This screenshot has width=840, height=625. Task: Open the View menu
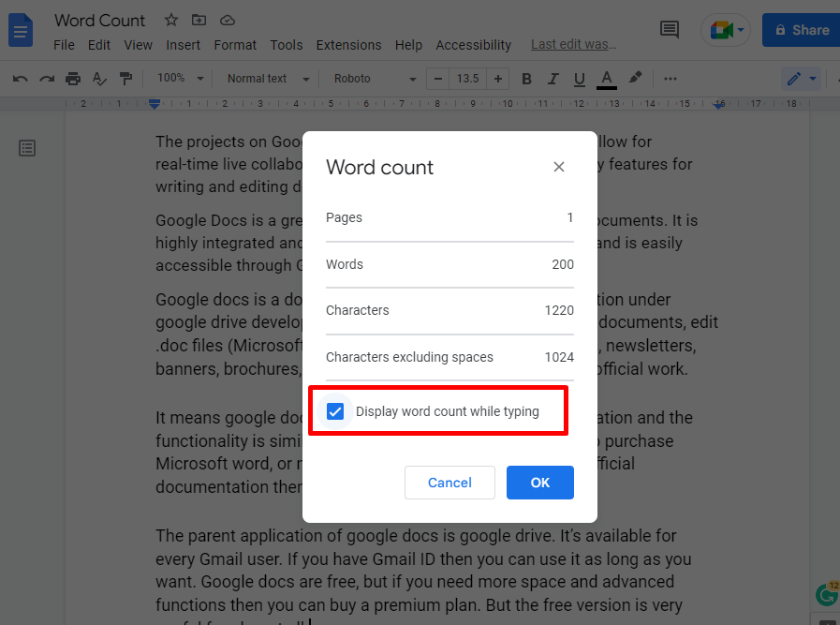(139, 45)
